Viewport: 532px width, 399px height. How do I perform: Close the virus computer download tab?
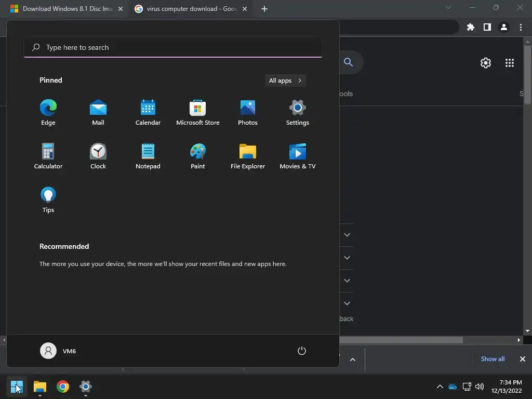245,9
